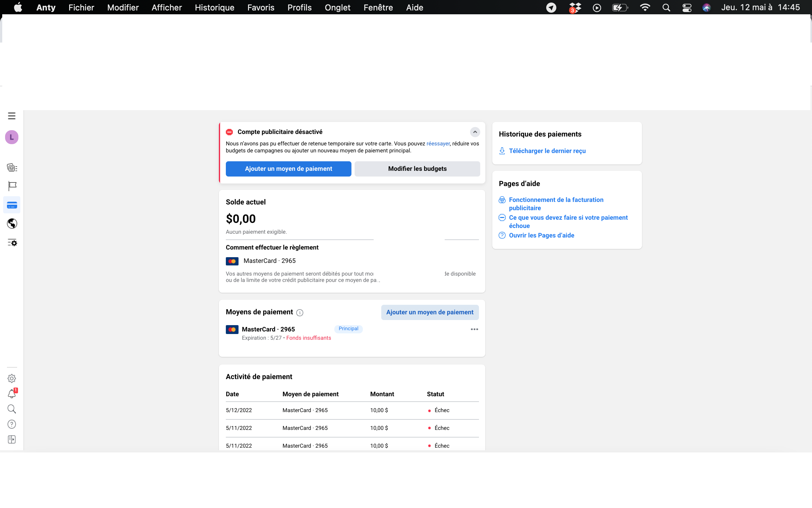812x508 pixels.
Task: Open the Aide menu
Action: pos(414,7)
